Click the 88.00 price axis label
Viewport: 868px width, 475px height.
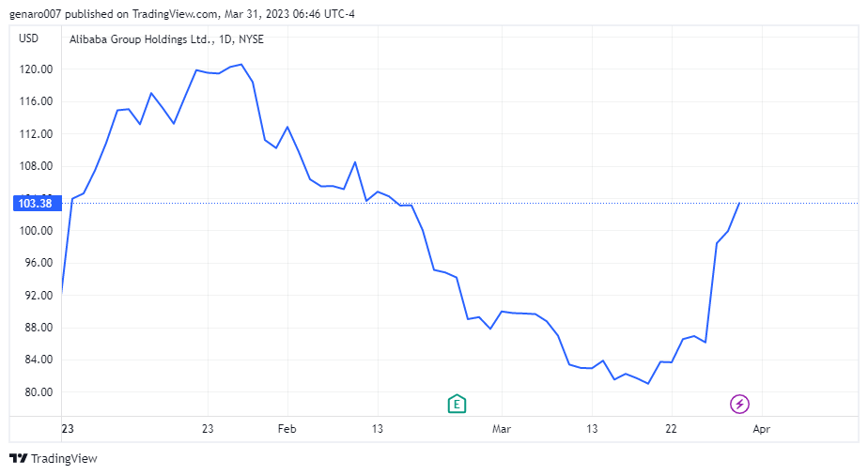(36, 328)
